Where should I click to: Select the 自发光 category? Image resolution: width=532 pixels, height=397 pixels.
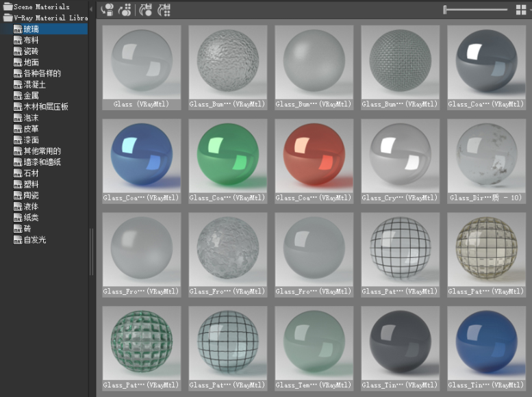30,240
